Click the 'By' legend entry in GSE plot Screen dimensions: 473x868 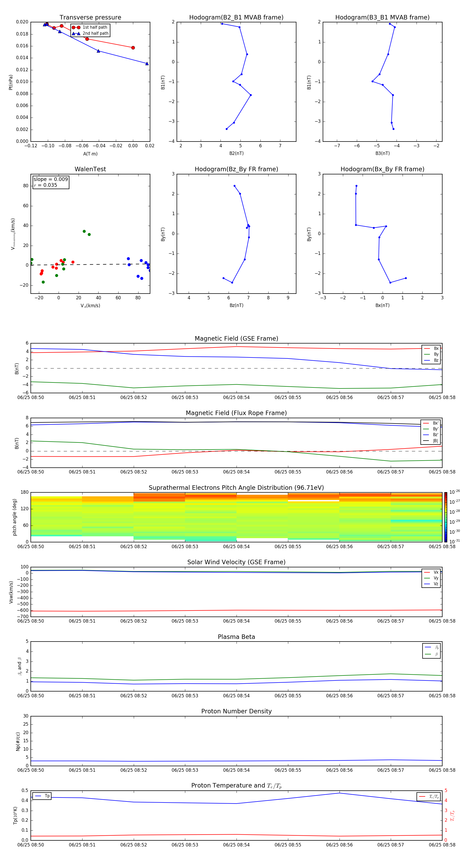431,355
